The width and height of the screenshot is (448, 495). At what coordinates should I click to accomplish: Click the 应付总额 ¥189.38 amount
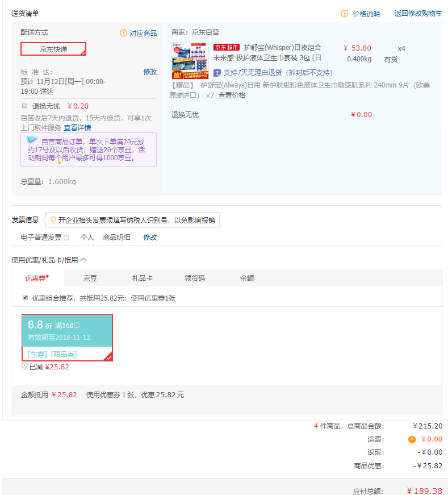tap(425, 491)
